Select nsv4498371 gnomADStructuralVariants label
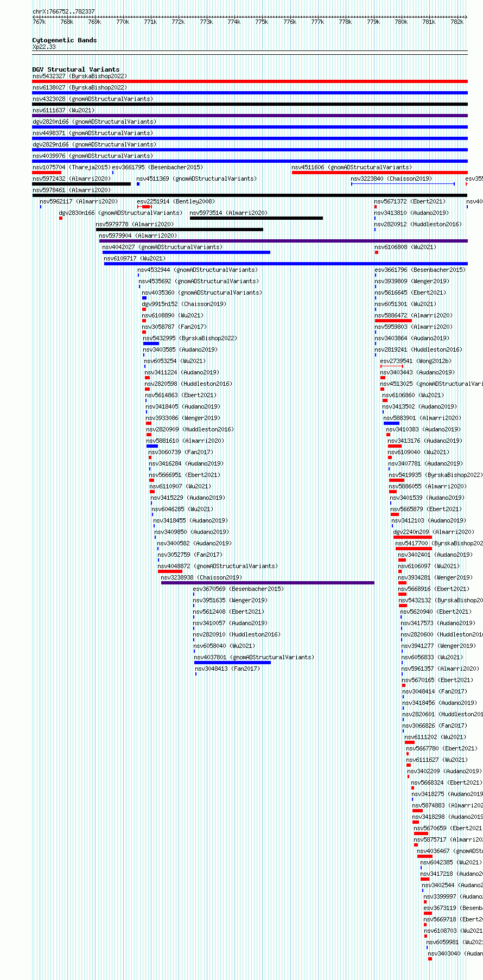 pyautogui.click(x=93, y=133)
